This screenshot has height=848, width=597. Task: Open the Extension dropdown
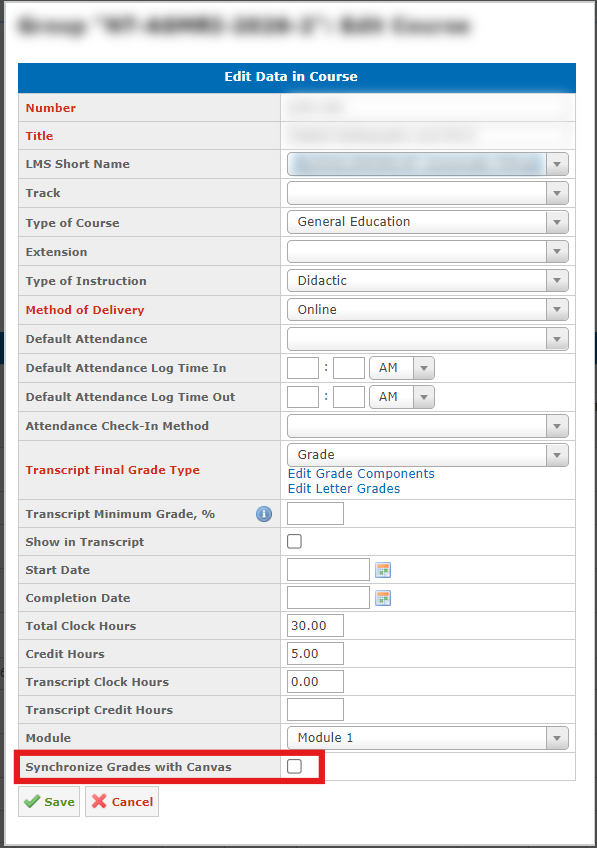click(x=428, y=251)
